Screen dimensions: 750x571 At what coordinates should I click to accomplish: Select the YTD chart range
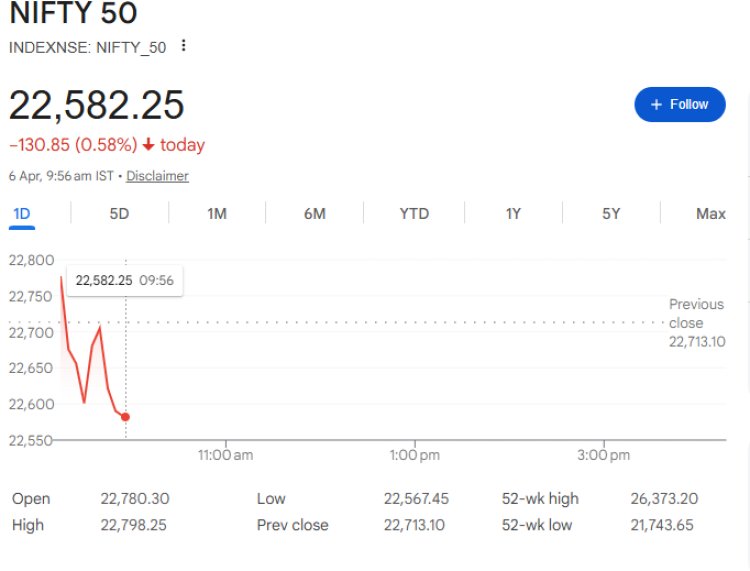point(414,213)
